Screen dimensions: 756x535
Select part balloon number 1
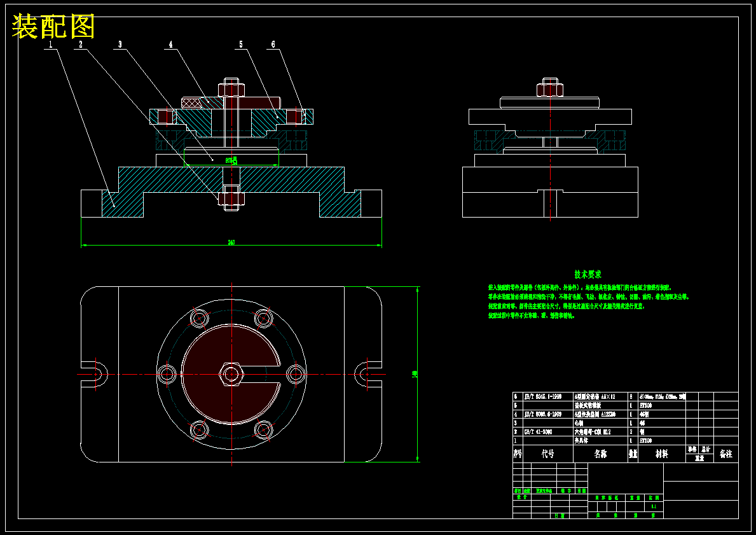coord(50,45)
